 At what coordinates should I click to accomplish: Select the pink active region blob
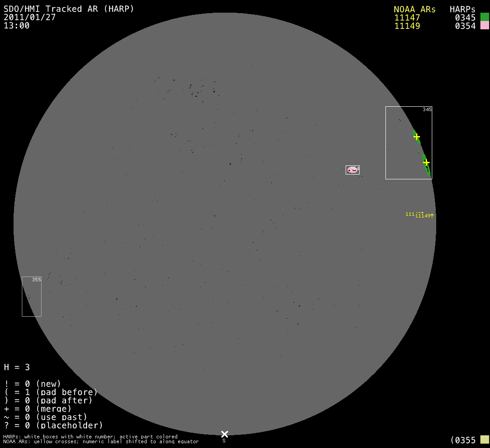352,170
